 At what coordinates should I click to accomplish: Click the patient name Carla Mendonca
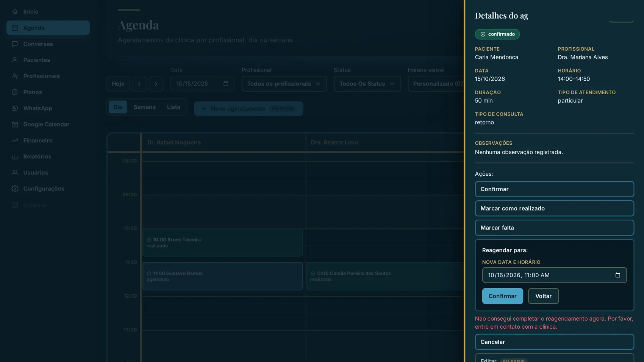[x=496, y=57]
